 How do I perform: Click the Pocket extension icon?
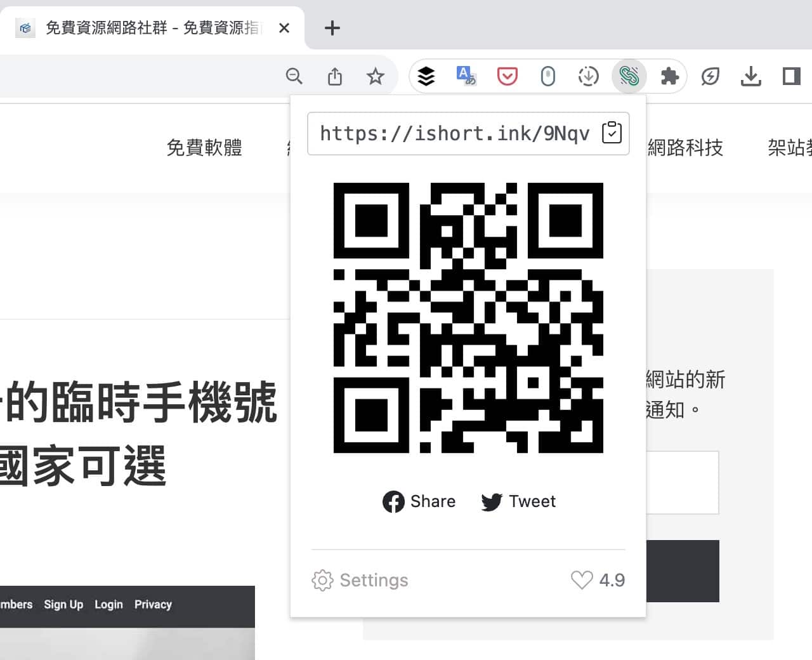click(x=507, y=77)
